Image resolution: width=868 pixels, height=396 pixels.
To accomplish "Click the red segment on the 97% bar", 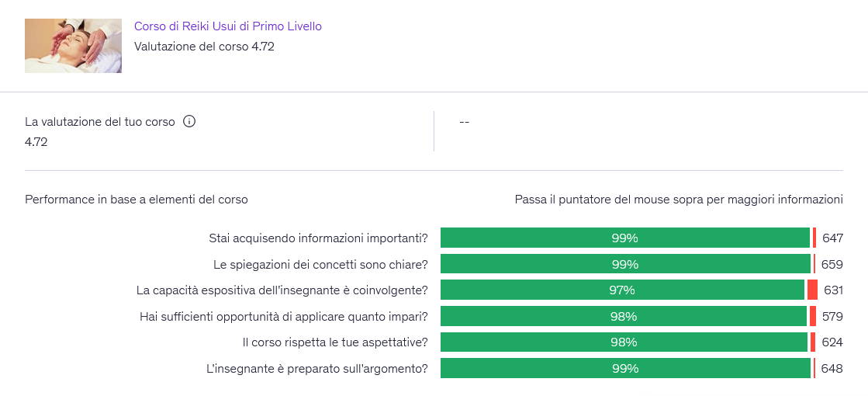I will tap(812, 290).
